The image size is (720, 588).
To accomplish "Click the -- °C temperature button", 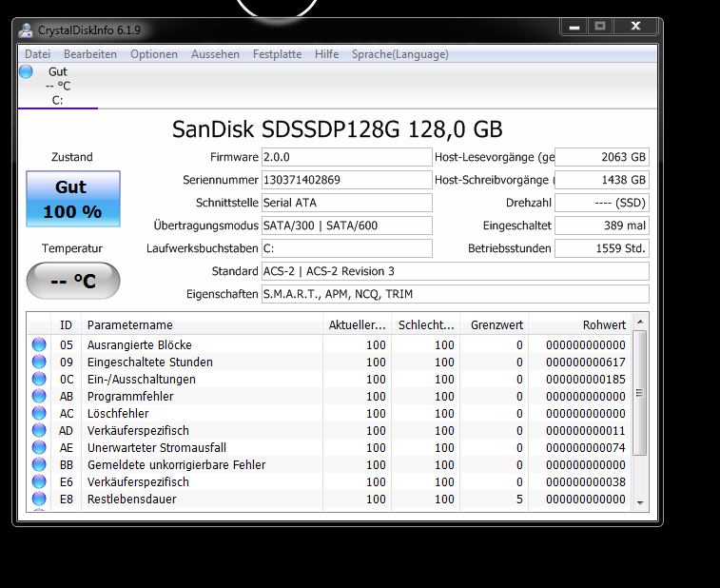I will point(73,281).
